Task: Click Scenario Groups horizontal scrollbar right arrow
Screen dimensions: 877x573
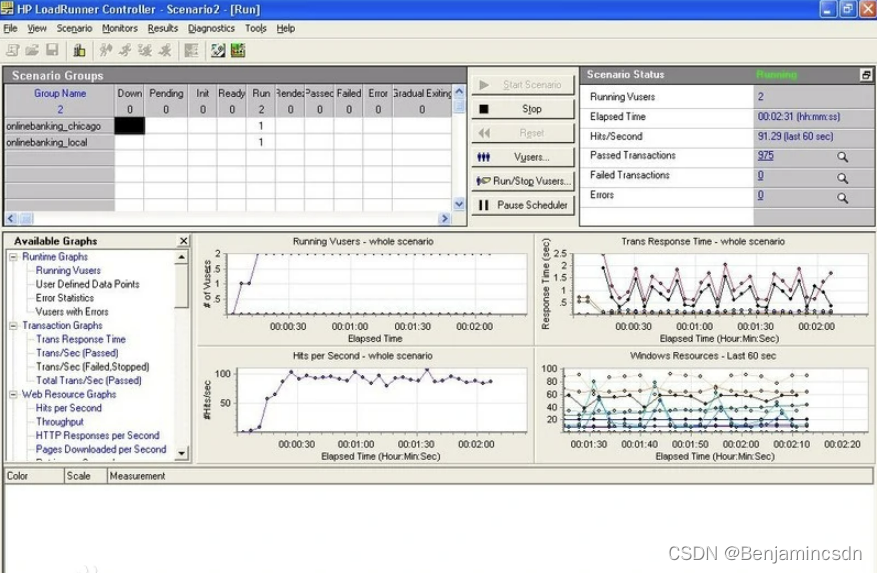Action: pos(445,218)
